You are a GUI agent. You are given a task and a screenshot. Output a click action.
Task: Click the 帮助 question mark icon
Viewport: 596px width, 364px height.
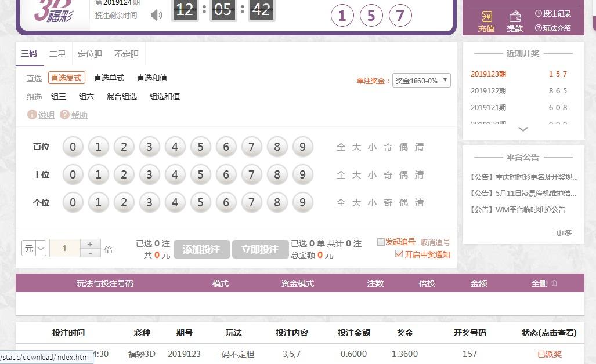[x=64, y=115]
